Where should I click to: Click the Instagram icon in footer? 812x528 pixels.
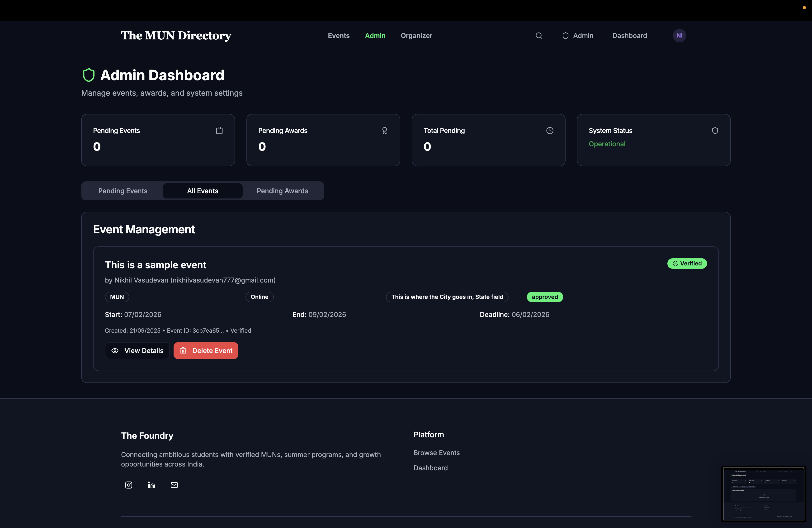129,485
